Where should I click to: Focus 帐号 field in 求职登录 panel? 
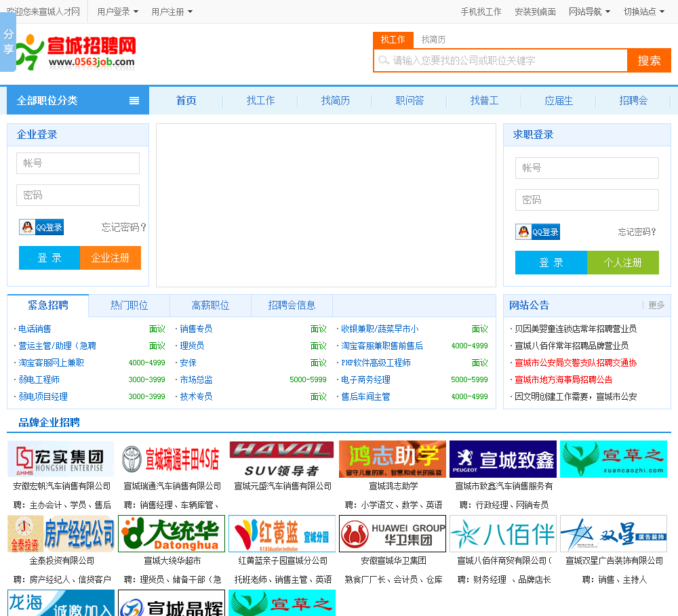coord(586,168)
